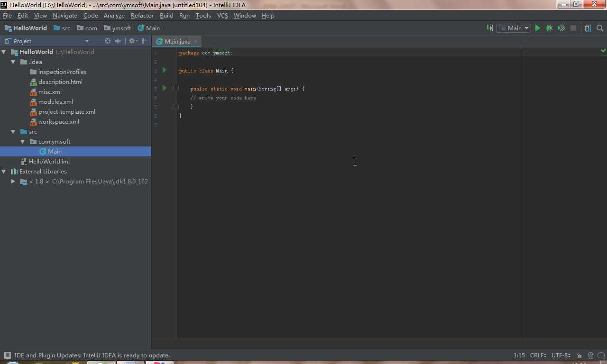The height and width of the screenshot is (364, 607).
Task: Run Main with green play button
Action: click(x=537, y=28)
